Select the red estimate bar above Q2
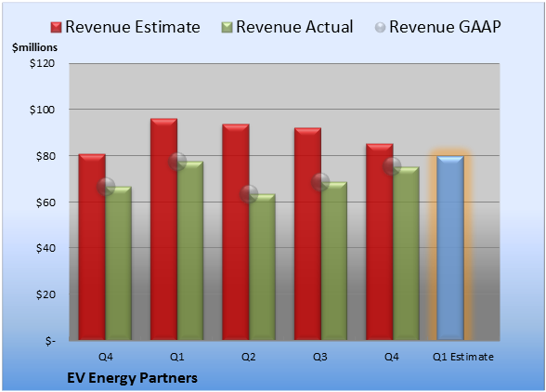The width and height of the screenshot is (546, 392). coord(236,232)
